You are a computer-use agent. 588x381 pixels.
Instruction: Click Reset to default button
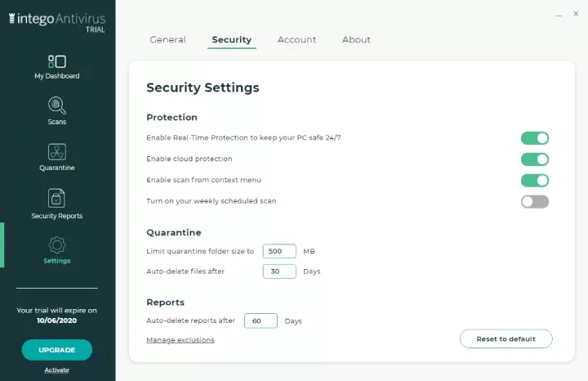(506, 338)
